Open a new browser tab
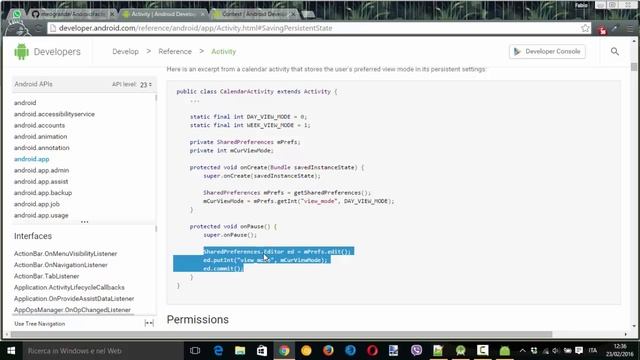This screenshot has width=640, height=360. click(308, 14)
